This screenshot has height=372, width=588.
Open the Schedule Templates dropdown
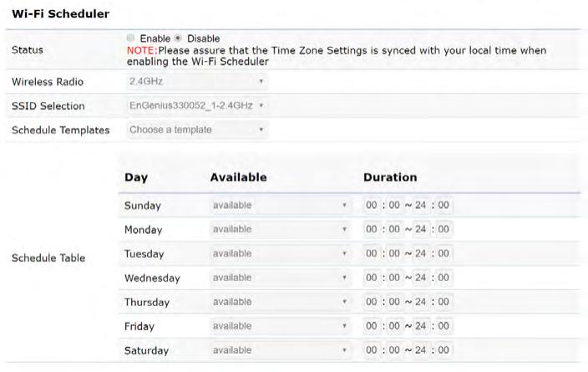click(197, 130)
